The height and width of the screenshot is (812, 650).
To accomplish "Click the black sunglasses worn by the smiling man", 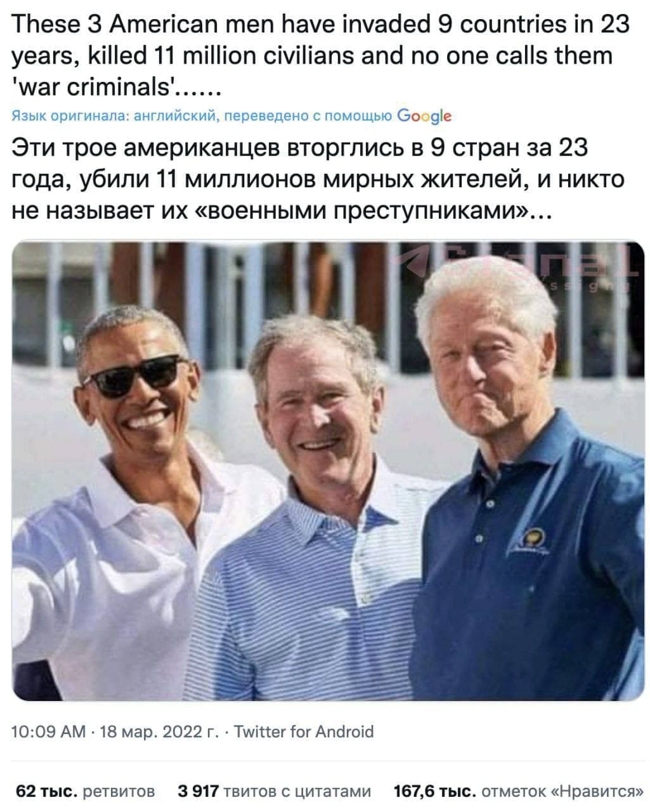I will [134, 376].
